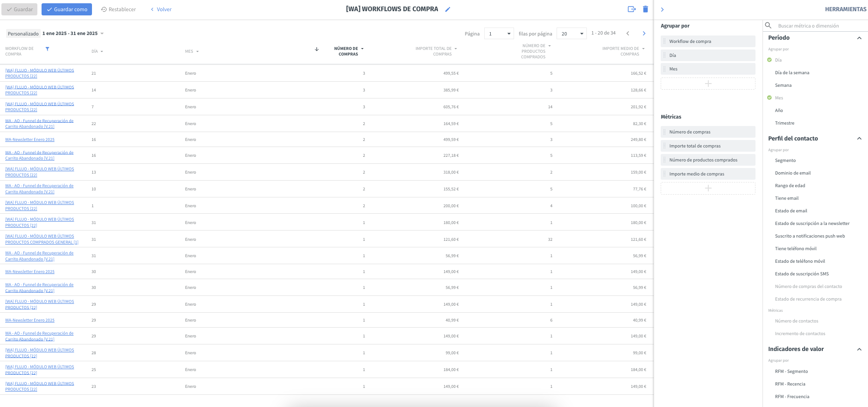Choose RFM - Recencia option

point(790,384)
